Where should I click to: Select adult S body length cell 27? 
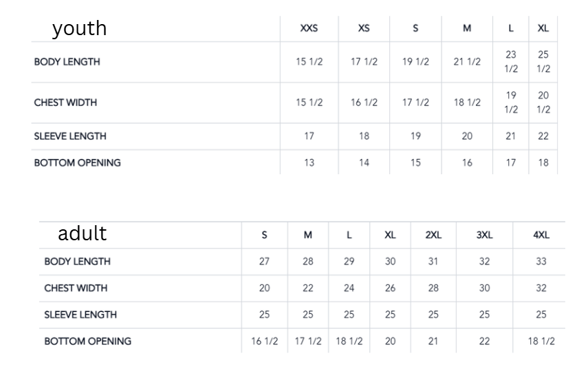[264, 262]
